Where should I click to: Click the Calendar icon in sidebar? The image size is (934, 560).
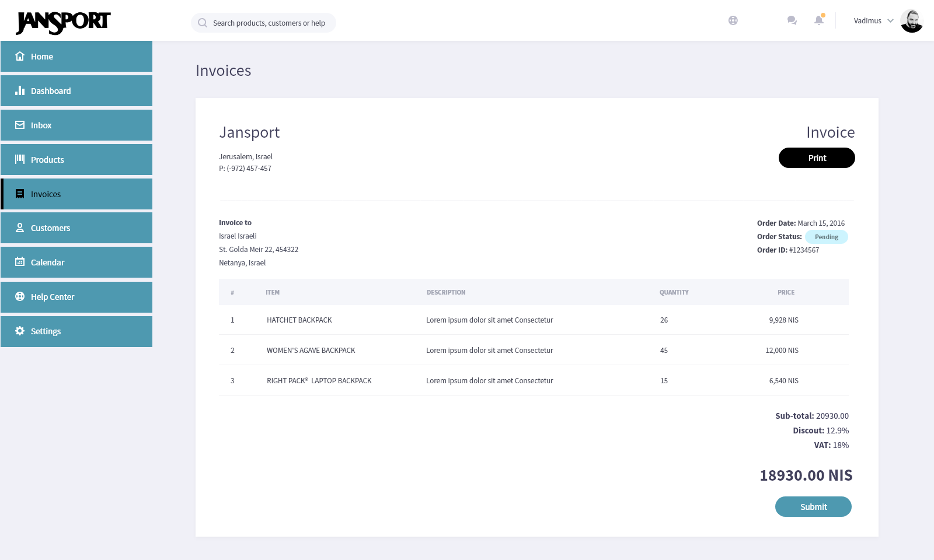[x=20, y=262]
